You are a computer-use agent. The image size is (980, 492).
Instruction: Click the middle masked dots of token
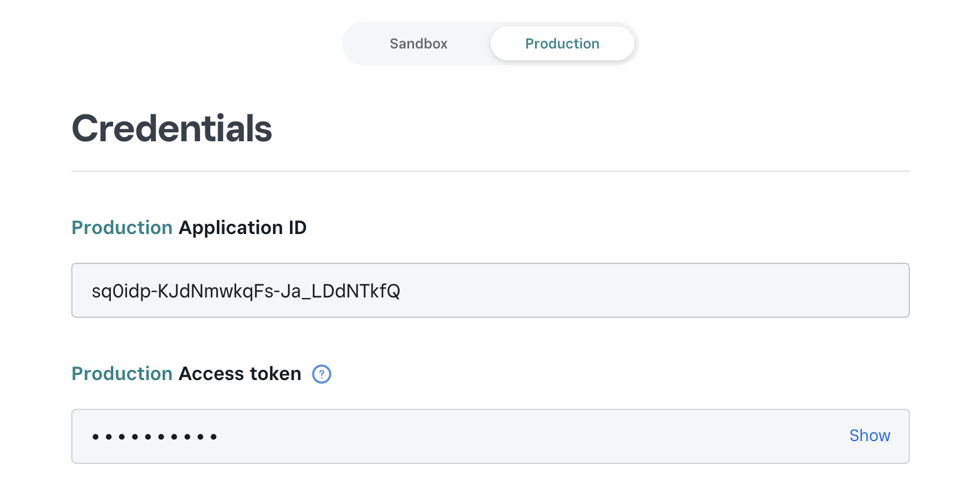(155, 437)
